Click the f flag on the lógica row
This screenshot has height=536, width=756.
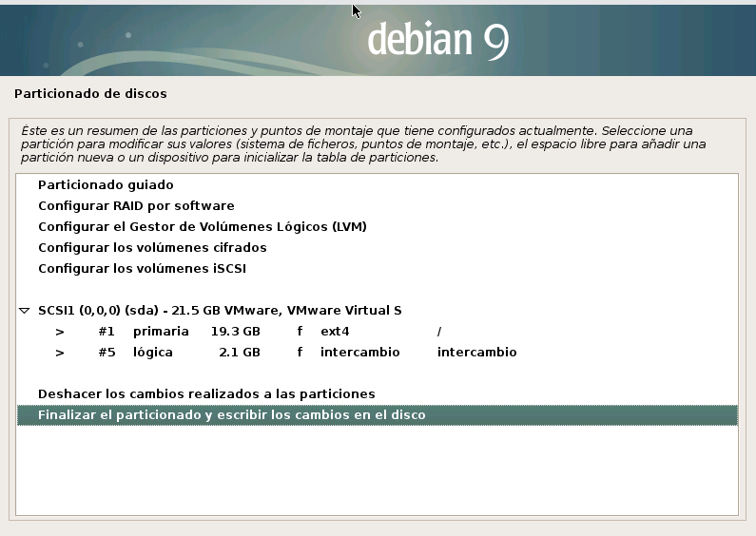pyautogui.click(x=300, y=353)
